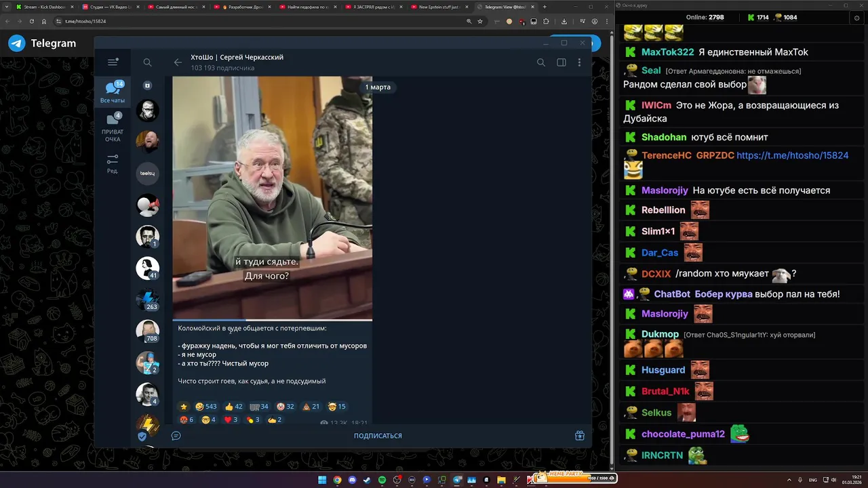Open the archive icon above the chat avatars
The height and width of the screenshot is (488, 868).
(x=147, y=85)
